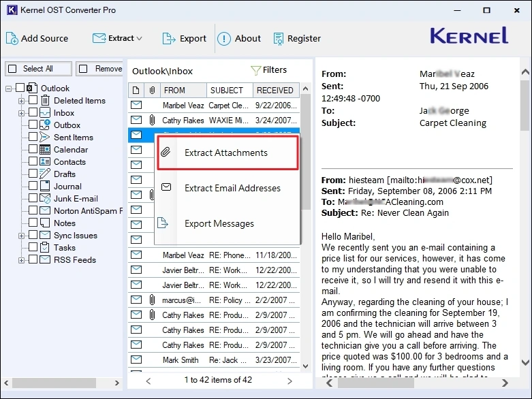Click the Register icon in toolbar

[x=279, y=39]
